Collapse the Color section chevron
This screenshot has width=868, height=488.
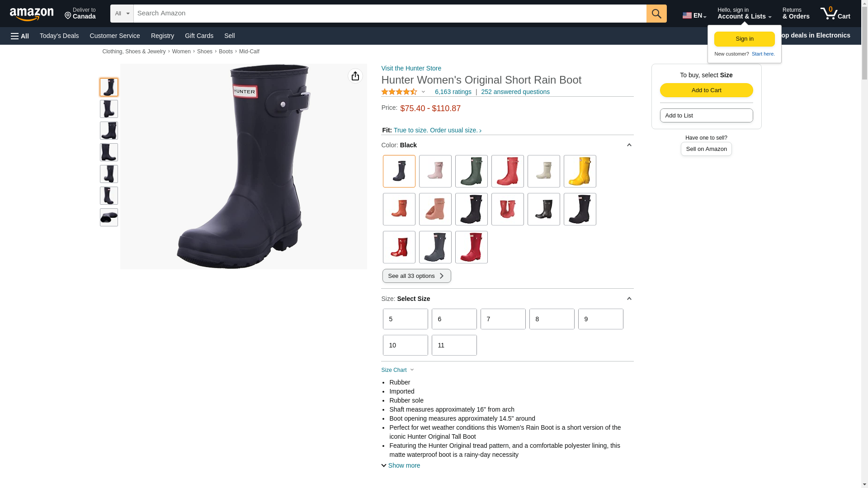[x=629, y=145]
